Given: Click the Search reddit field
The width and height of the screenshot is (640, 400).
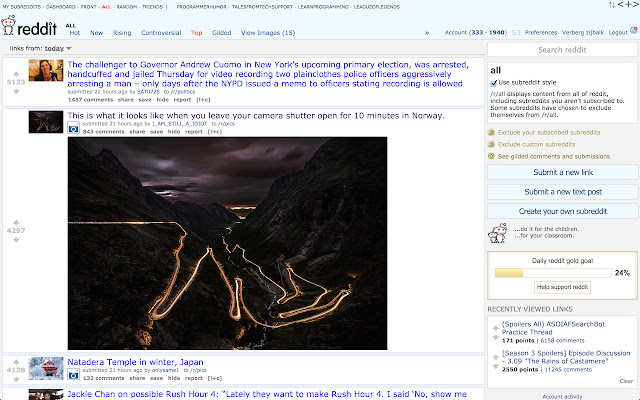Looking at the screenshot, I should click(562, 50).
